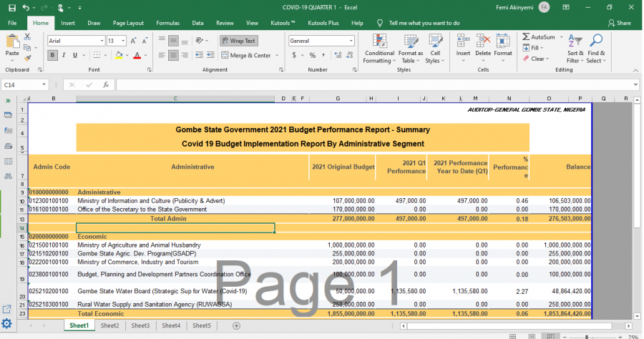Open Format cells button

click(x=503, y=49)
